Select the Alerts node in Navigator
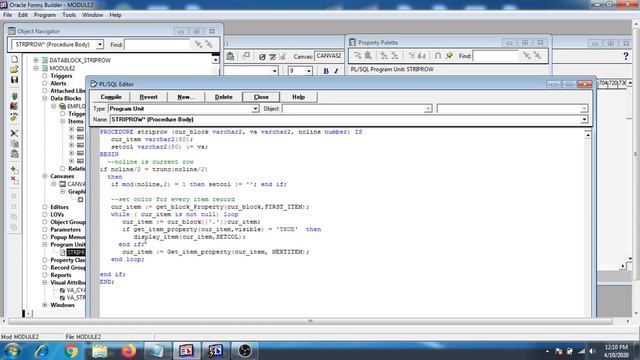The width and height of the screenshot is (640, 360). point(58,83)
